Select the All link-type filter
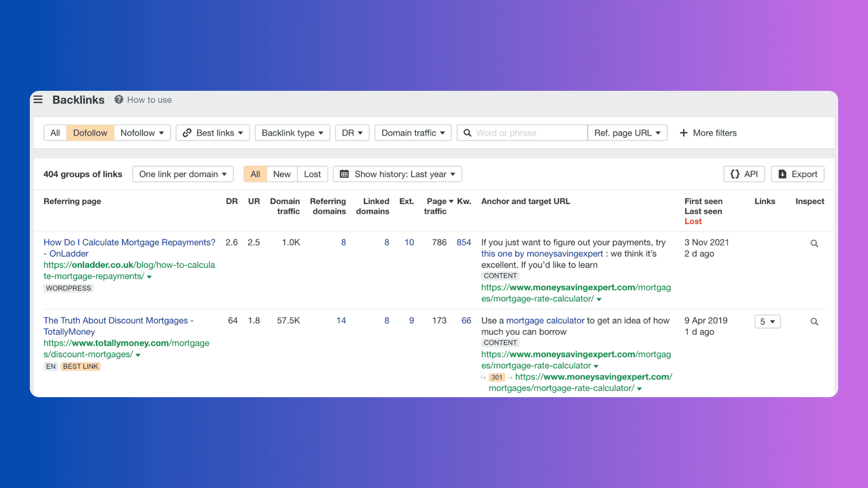 coord(55,133)
